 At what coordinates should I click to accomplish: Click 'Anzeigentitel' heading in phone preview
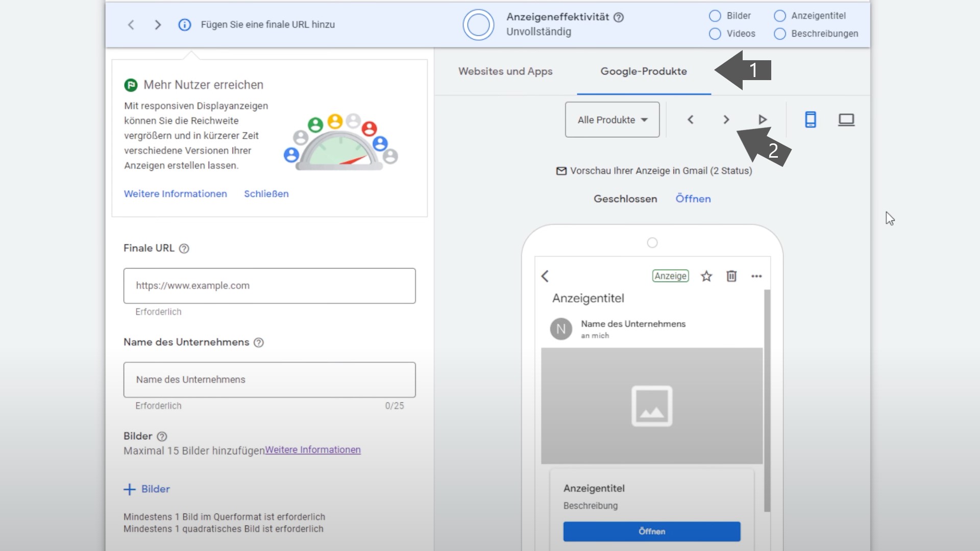point(588,298)
